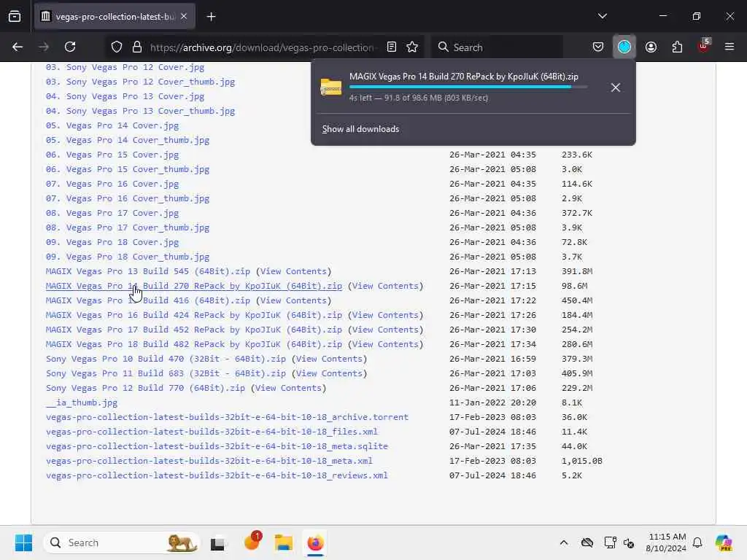747x560 pixels.
Task: Download MAGIX Vegas Pro 16 Build 424 zip
Action: [x=194, y=315]
